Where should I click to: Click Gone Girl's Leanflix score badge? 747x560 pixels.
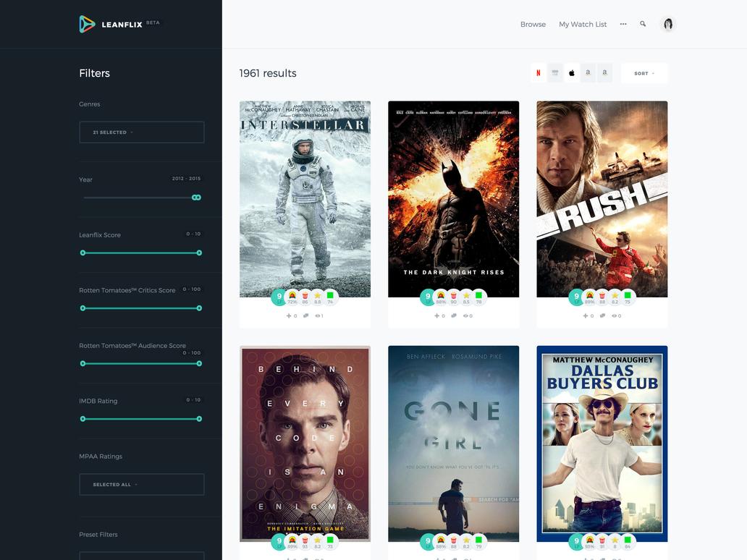[428, 541]
